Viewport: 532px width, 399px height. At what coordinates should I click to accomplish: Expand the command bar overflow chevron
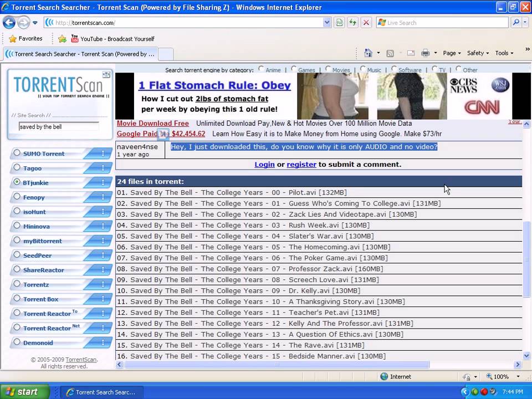click(x=527, y=49)
